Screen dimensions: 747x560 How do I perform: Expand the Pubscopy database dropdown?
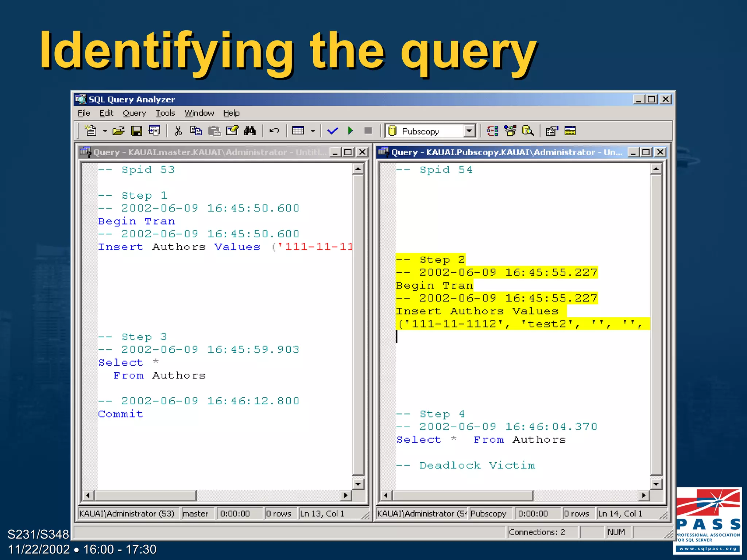469,131
